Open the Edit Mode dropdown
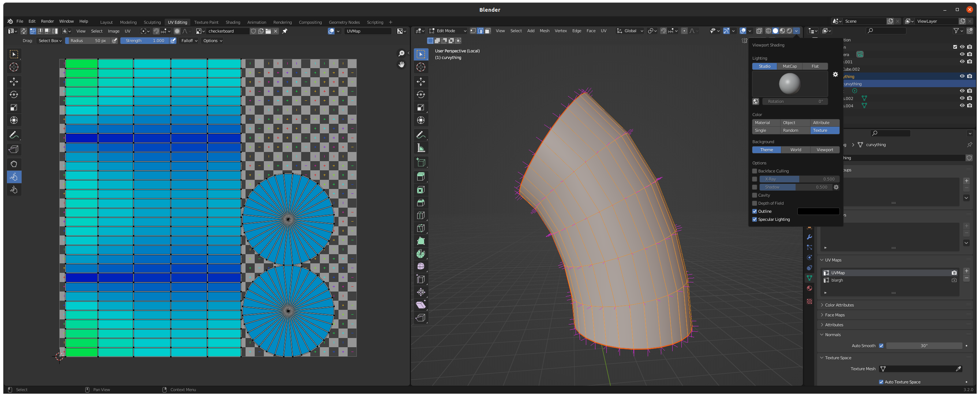Viewport: 980px width, 397px height. pos(448,31)
